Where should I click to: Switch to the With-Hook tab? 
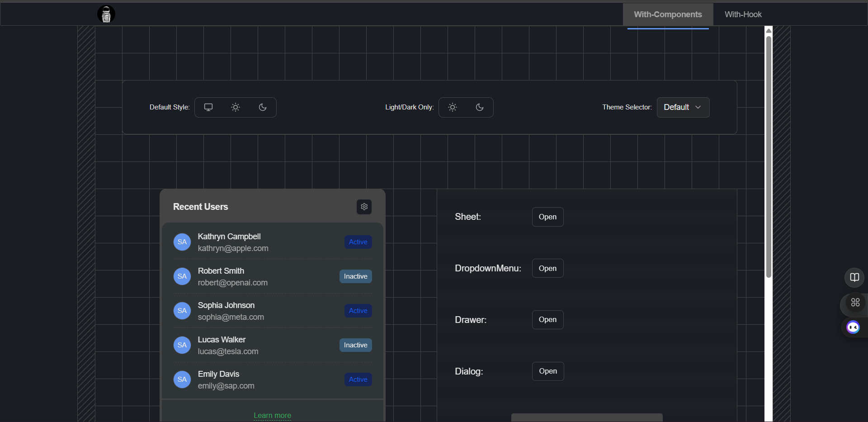point(743,14)
